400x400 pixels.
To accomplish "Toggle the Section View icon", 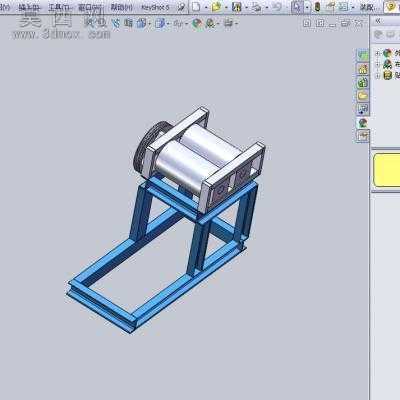I will click(x=128, y=23).
